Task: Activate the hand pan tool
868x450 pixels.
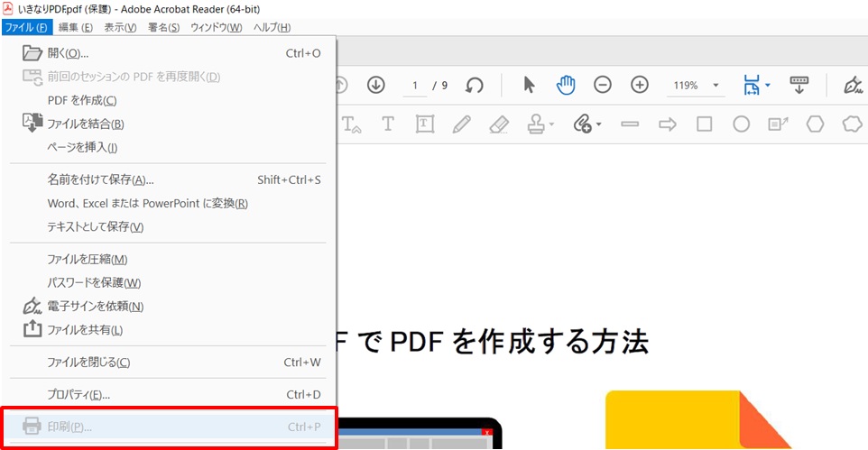Action: [x=566, y=85]
